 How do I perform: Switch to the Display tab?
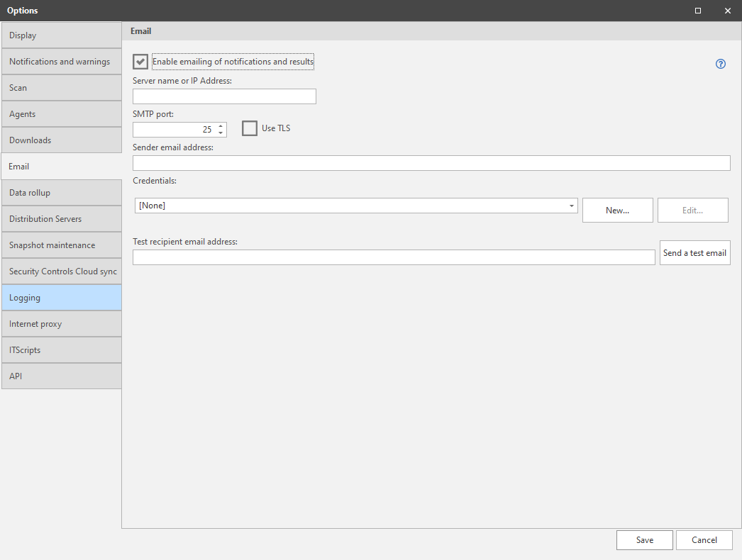61,35
